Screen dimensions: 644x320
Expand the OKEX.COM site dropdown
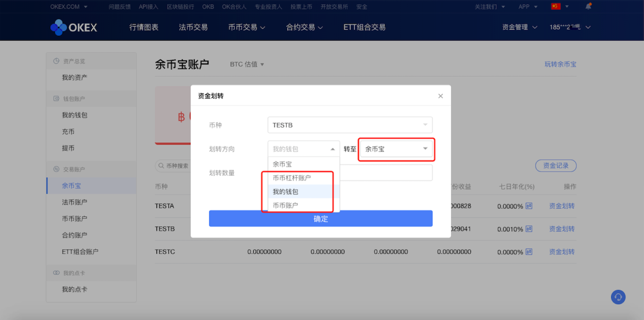[69, 7]
